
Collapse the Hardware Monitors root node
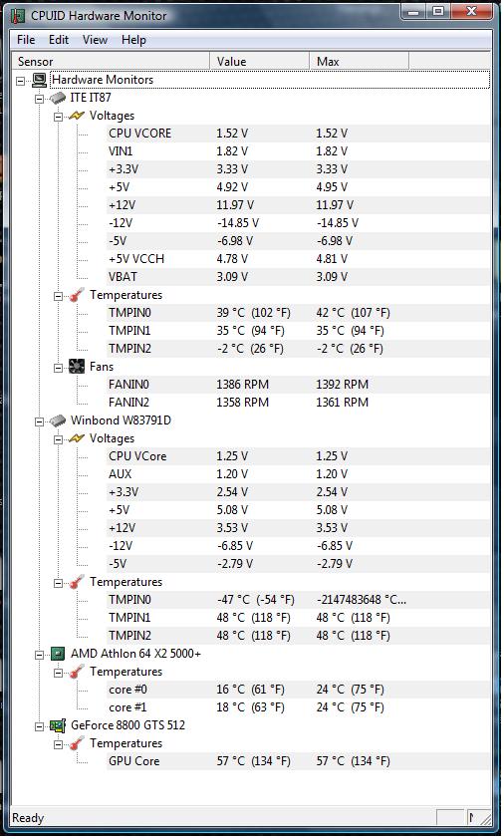pyautogui.click(x=20, y=81)
